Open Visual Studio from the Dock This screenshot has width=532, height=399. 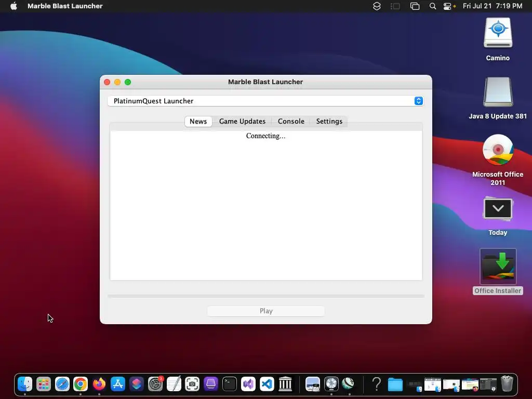tap(248, 384)
